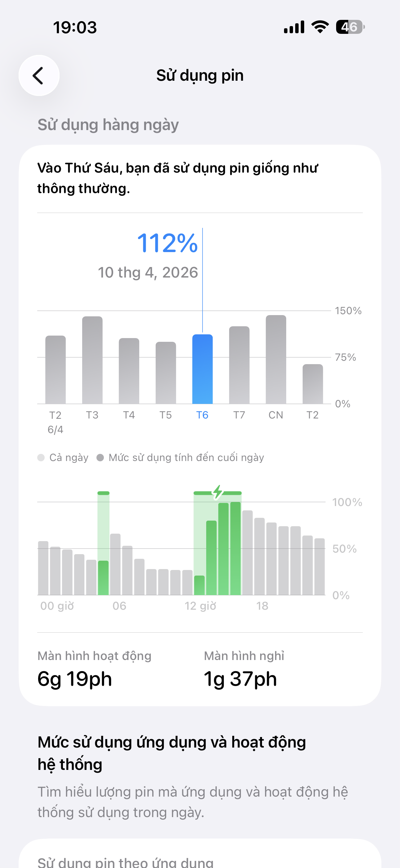Tap the battery level icon in status bar
Viewport: 400px width, 868px height.
(350, 27)
